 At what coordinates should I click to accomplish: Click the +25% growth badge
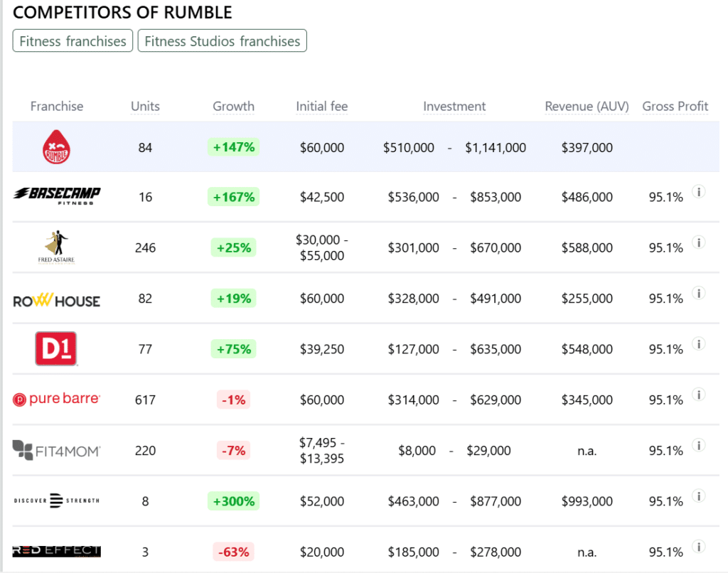click(x=233, y=247)
